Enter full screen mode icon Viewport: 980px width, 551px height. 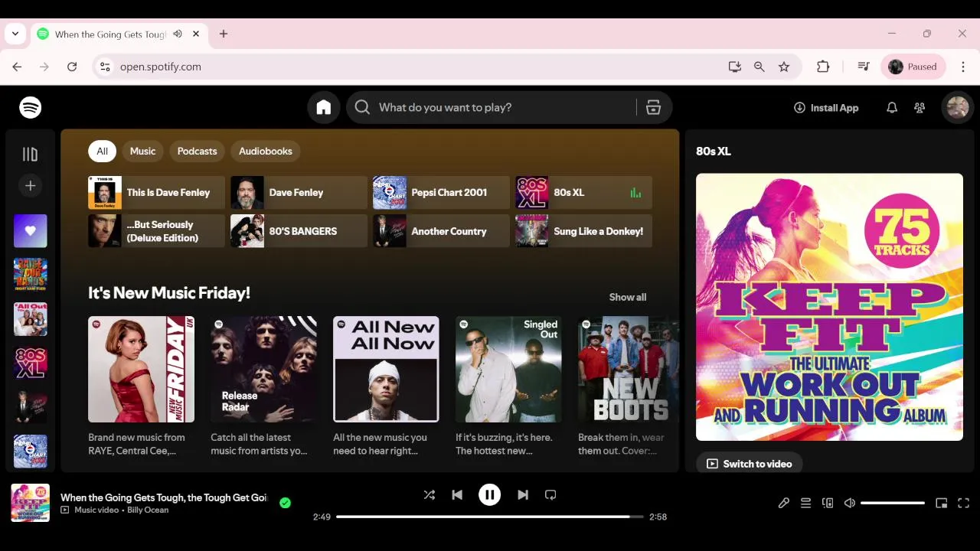pos(964,503)
